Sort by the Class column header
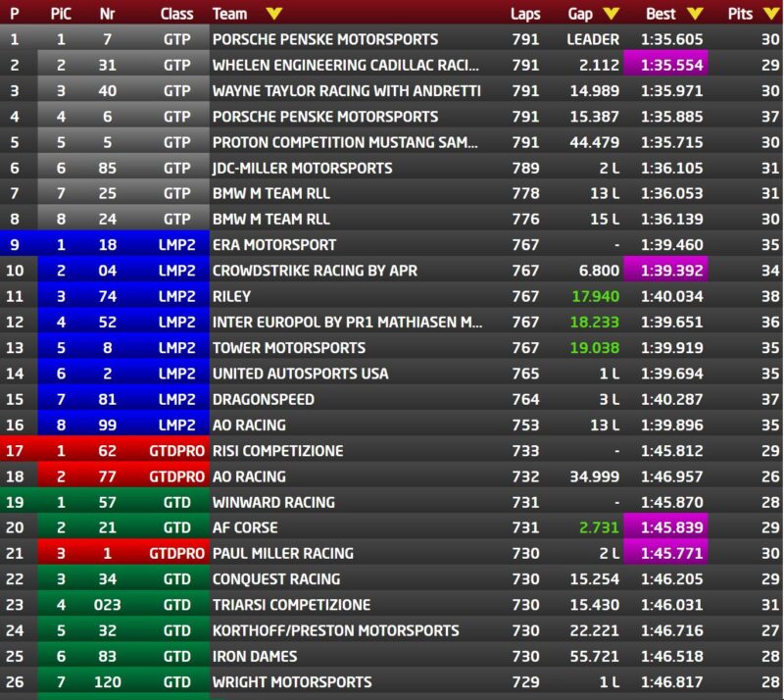Screen dimensions: 784x700 (176, 14)
